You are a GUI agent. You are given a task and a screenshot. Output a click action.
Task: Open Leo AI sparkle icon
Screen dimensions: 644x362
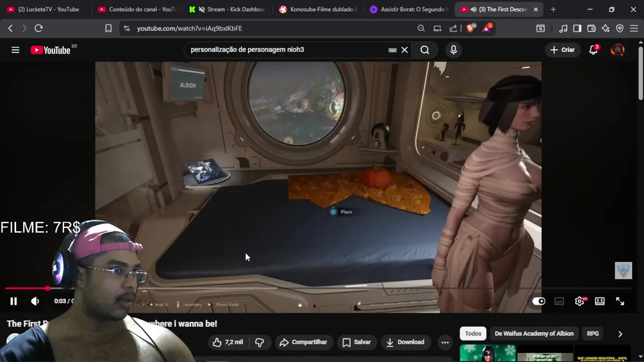606,29
